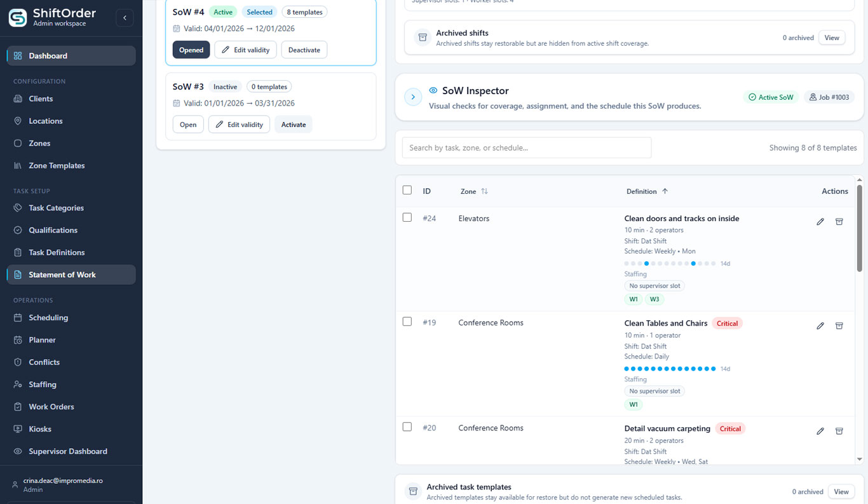Click the eye icon next to SoW Inspector
Screen dimensions: 868x504
[x=433, y=90]
